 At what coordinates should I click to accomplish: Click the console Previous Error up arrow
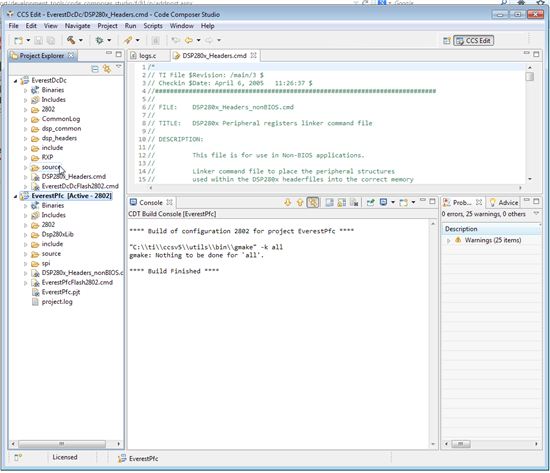300,202
